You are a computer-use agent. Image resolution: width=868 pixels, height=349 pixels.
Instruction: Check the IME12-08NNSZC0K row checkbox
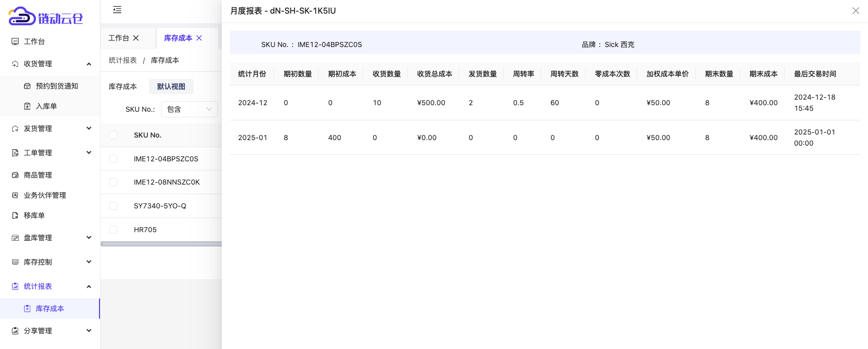coord(113,182)
